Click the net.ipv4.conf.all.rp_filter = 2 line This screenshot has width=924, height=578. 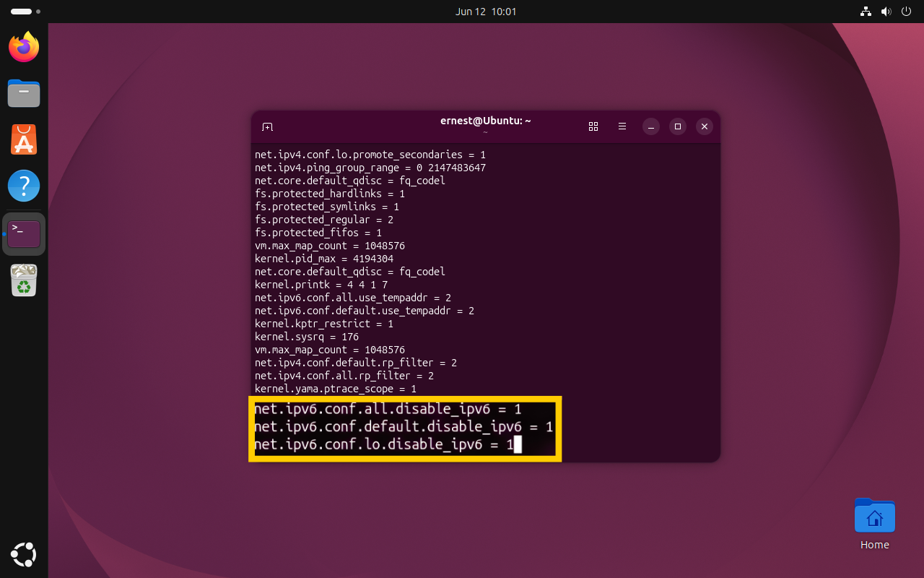coord(344,376)
